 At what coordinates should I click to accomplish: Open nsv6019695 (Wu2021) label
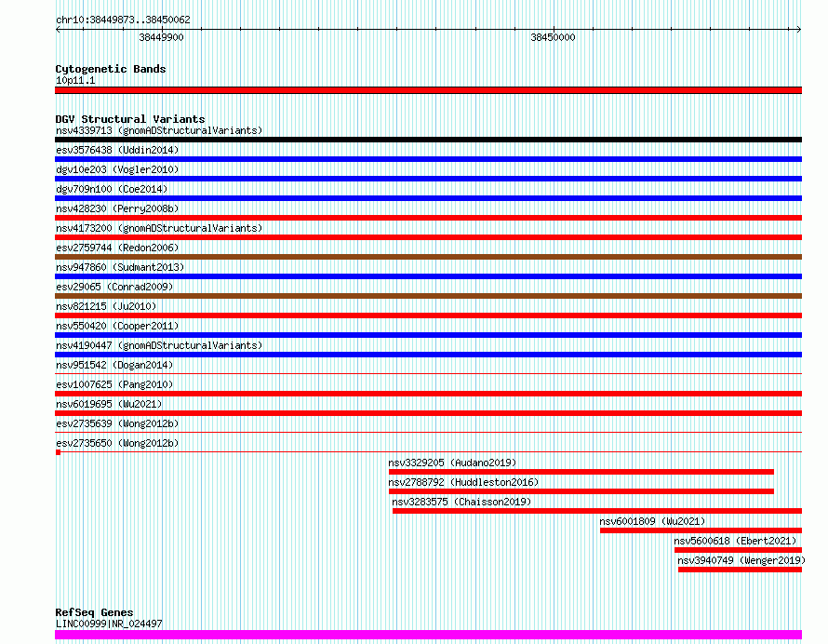(109, 404)
